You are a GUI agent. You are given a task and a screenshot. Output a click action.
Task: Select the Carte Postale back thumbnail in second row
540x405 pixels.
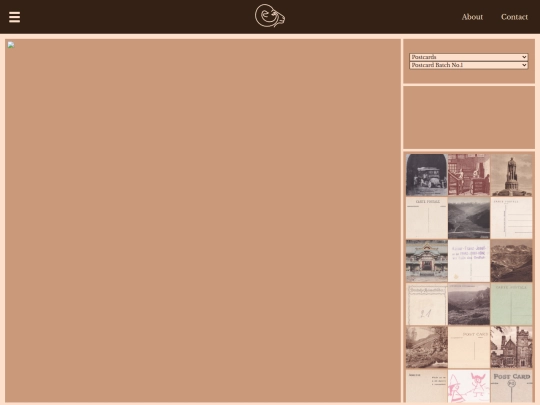[x=426, y=218]
